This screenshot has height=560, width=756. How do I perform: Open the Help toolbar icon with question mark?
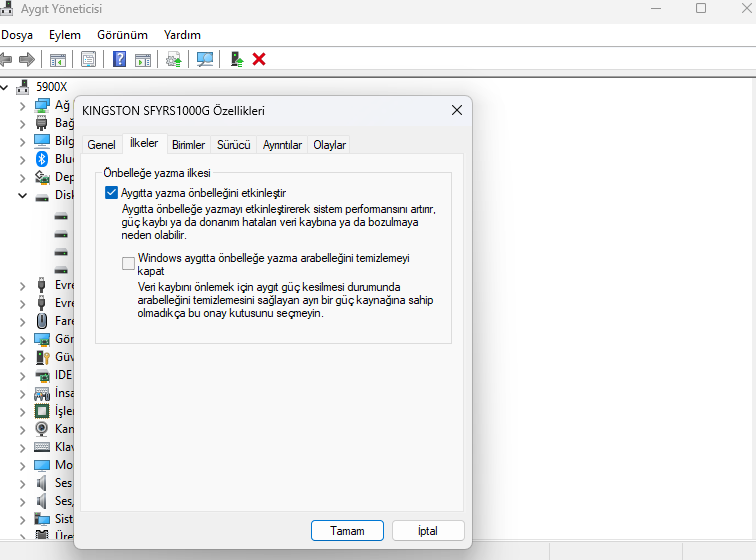pyautogui.click(x=119, y=59)
